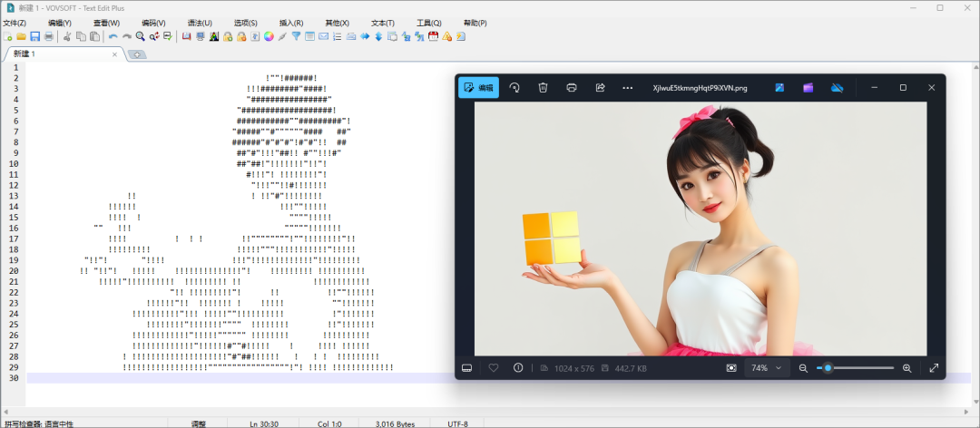Click the Photos zoom slider handle

point(828,368)
